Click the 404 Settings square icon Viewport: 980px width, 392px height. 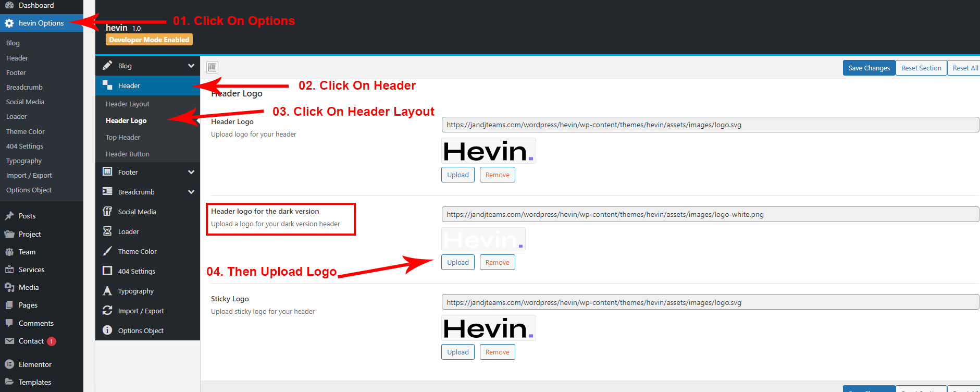point(107,271)
